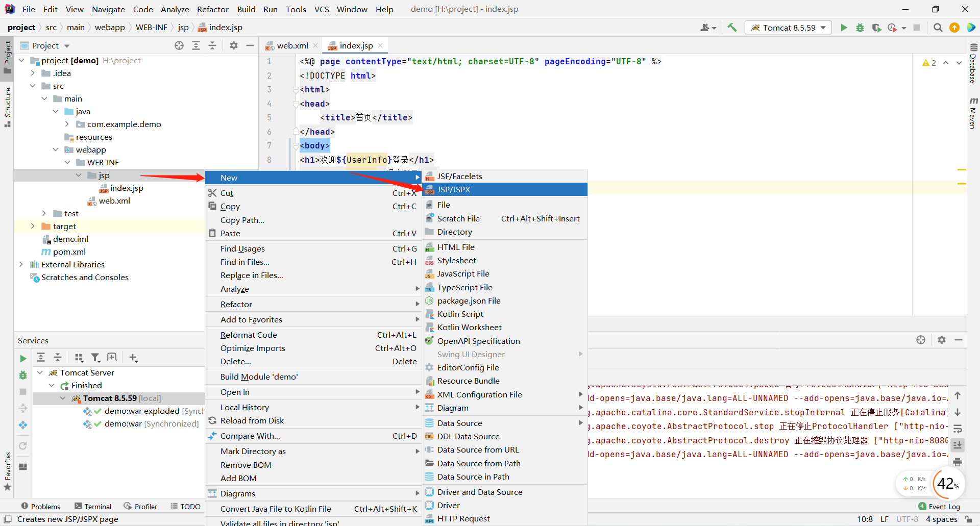Open the Event Log in status bar
Viewport: 980px width, 526px height.
(x=939, y=506)
